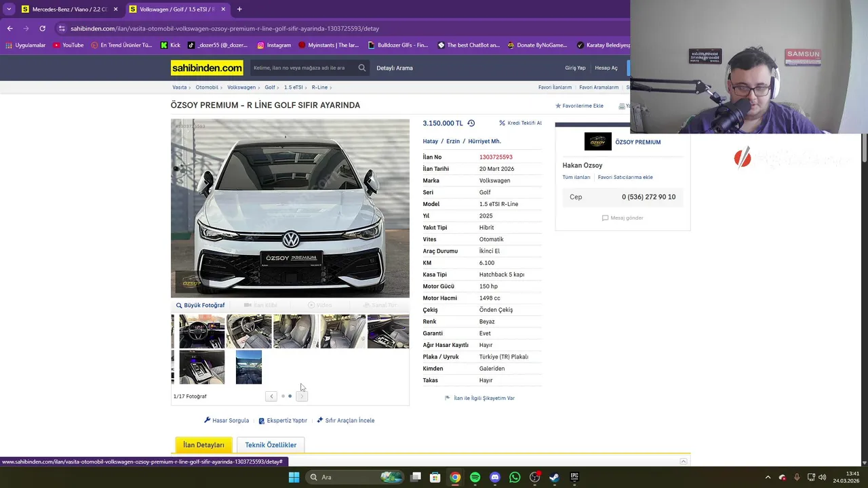Go to Volkswagen breadcrumb
Image resolution: width=868 pixels, height=488 pixels.
(x=241, y=87)
